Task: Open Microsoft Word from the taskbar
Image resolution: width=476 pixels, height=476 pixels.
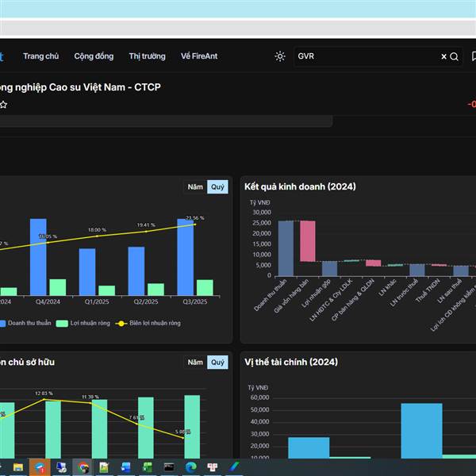Action: (125, 467)
